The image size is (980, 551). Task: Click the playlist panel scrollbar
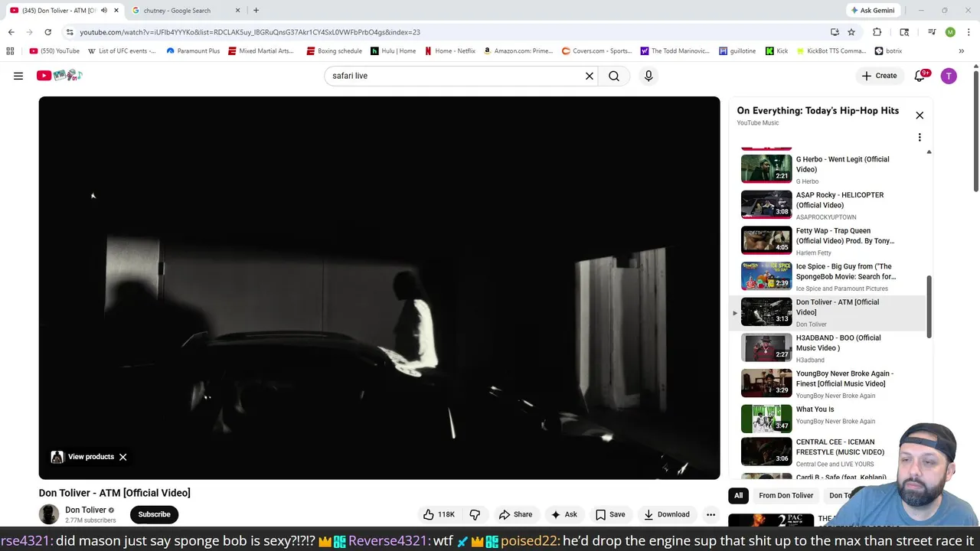coord(929,306)
